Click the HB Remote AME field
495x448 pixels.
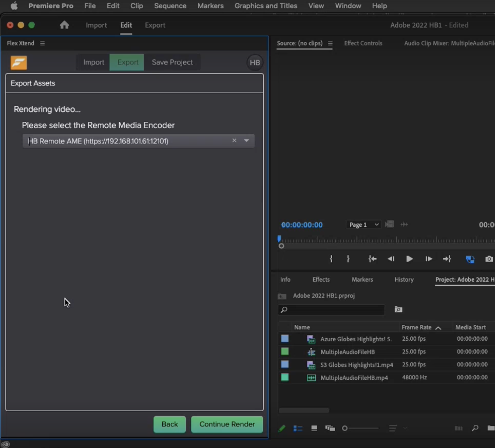coord(138,141)
